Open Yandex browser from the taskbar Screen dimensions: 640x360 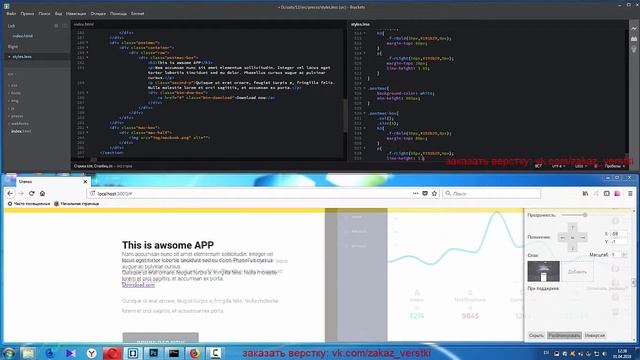(91, 353)
